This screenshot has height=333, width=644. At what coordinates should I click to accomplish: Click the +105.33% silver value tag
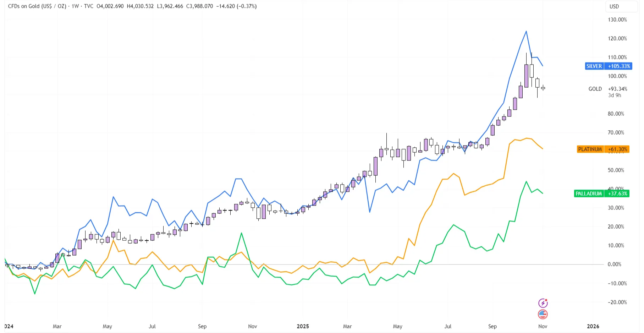619,66
